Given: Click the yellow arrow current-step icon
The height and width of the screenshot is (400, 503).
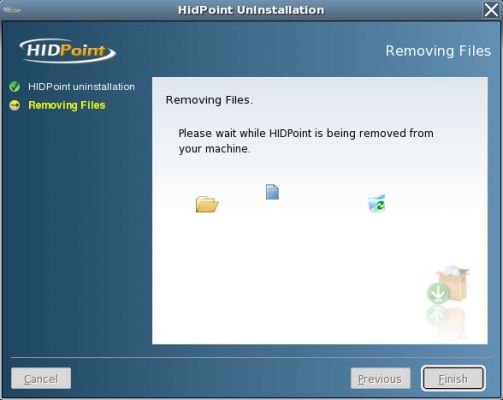Looking at the screenshot, I should click(15, 105).
